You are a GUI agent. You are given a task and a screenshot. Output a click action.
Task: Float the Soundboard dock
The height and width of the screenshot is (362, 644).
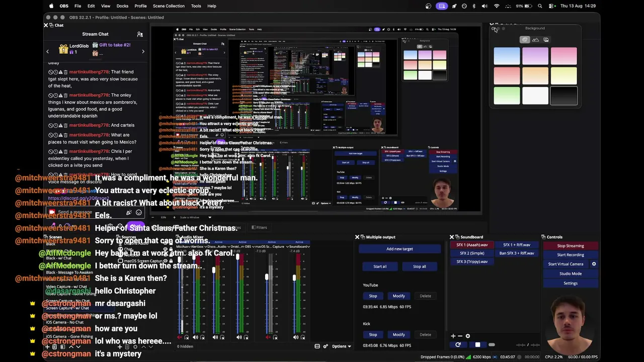point(457,237)
